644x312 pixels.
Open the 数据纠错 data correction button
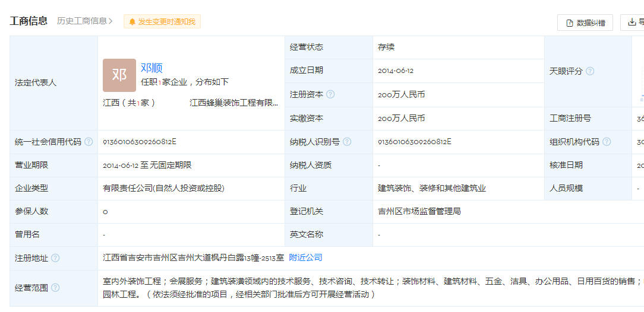pyautogui.click(x=586, y=23)
